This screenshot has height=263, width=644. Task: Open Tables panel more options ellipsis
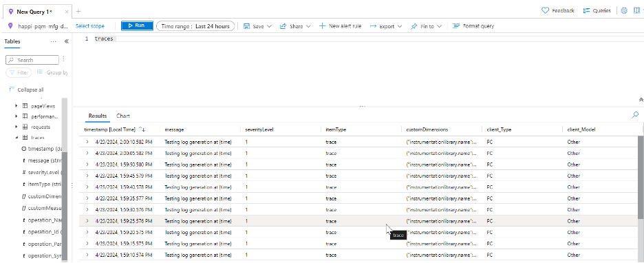pos(54,41)
